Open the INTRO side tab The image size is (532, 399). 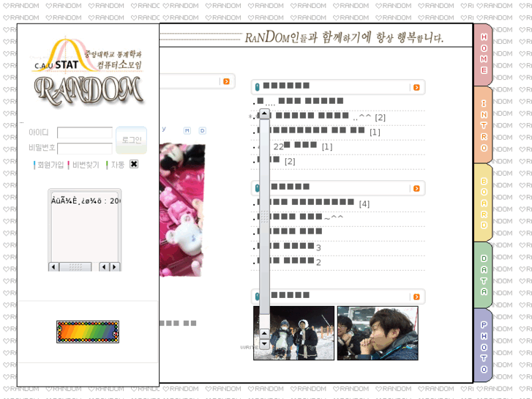tap(483, 125)
